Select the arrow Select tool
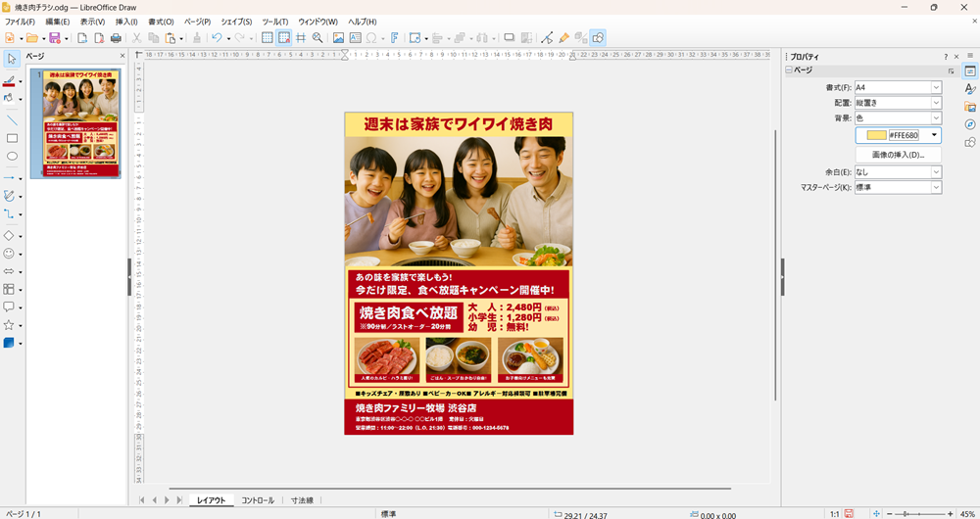Screen dimensions: 980x519 (11, 59)
